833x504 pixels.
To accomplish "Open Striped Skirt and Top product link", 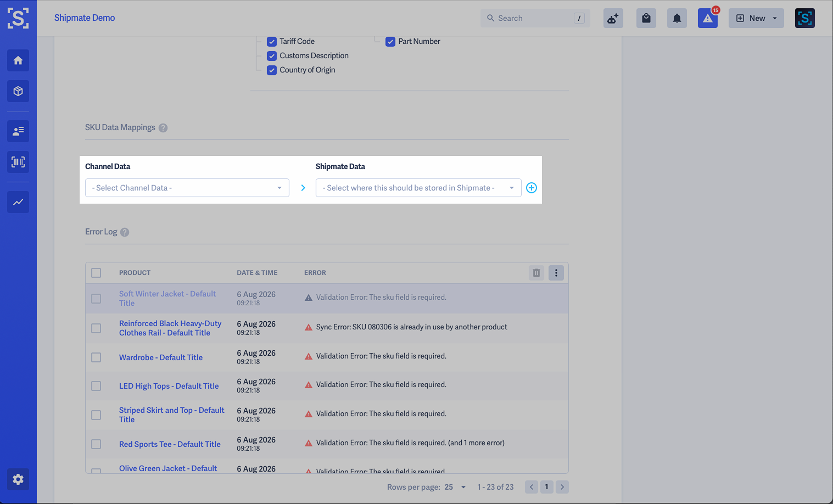I will [172, 415].
